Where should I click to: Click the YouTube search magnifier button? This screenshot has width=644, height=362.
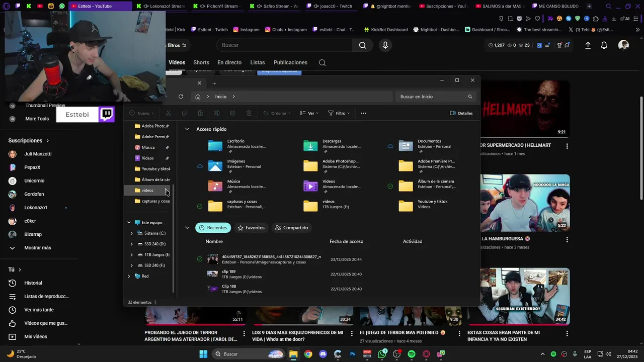click(x=362, y=45)
